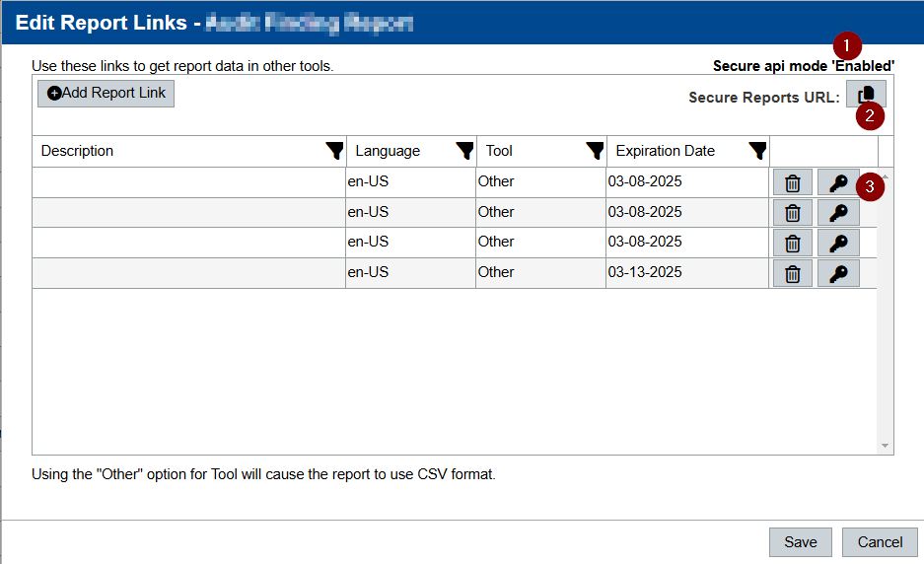
Task: Click key icon for 03-13-2025 link
Action: 838,273
